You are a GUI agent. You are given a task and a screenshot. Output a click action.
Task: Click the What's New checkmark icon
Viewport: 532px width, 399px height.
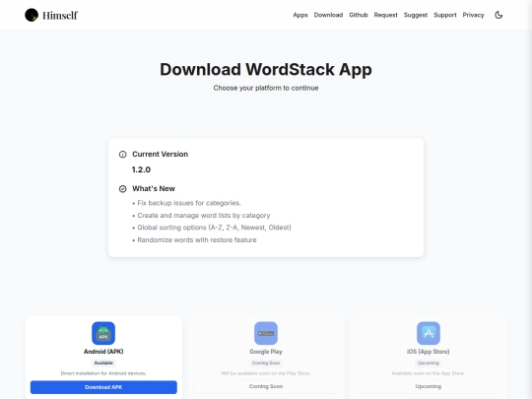point(123,189)
